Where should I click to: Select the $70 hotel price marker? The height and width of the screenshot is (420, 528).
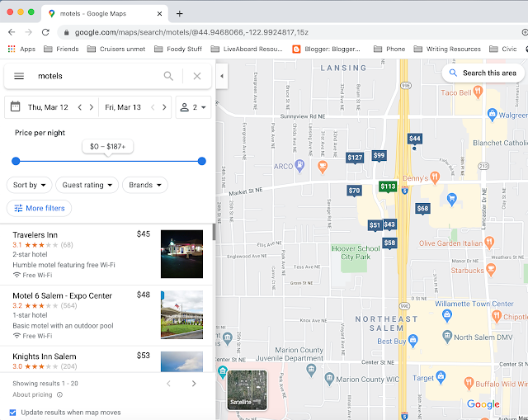354,191
